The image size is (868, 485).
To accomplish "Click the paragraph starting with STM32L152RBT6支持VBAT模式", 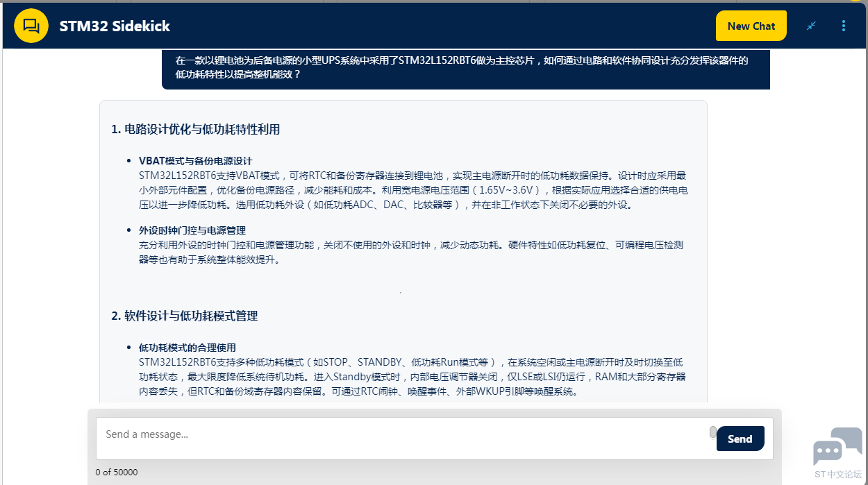I will point(415,190).
